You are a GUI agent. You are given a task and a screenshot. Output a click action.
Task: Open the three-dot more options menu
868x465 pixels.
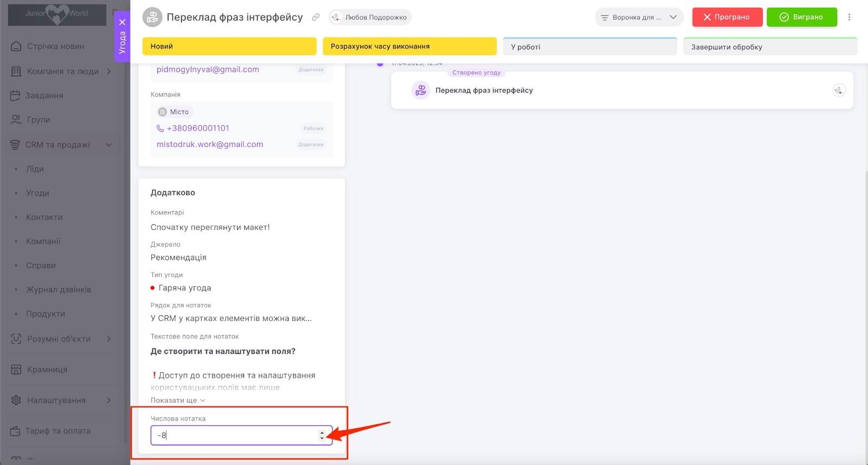pos(850,17)
